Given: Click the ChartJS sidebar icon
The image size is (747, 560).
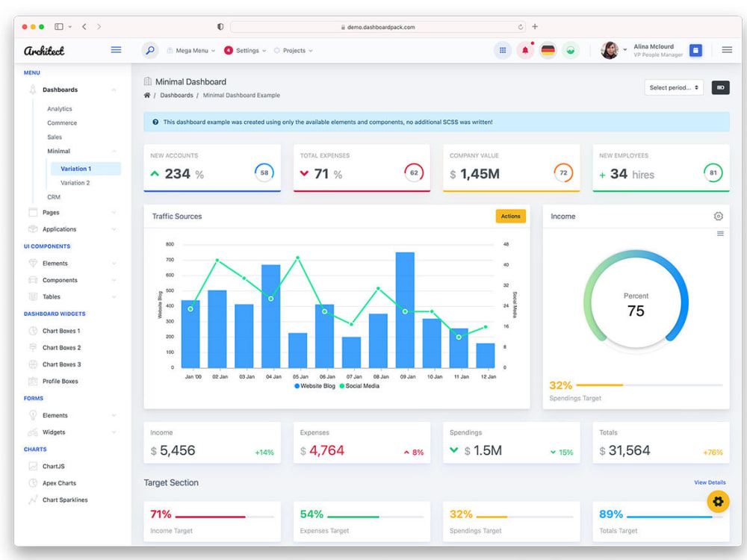Looking at the screenshot, I should 33,466.
